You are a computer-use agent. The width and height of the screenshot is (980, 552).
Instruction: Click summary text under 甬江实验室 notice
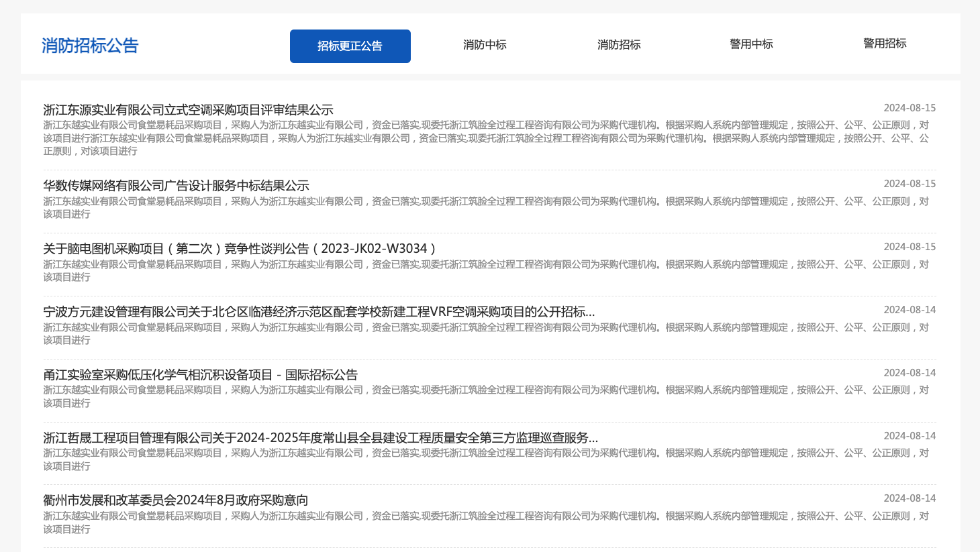[486, 396]
